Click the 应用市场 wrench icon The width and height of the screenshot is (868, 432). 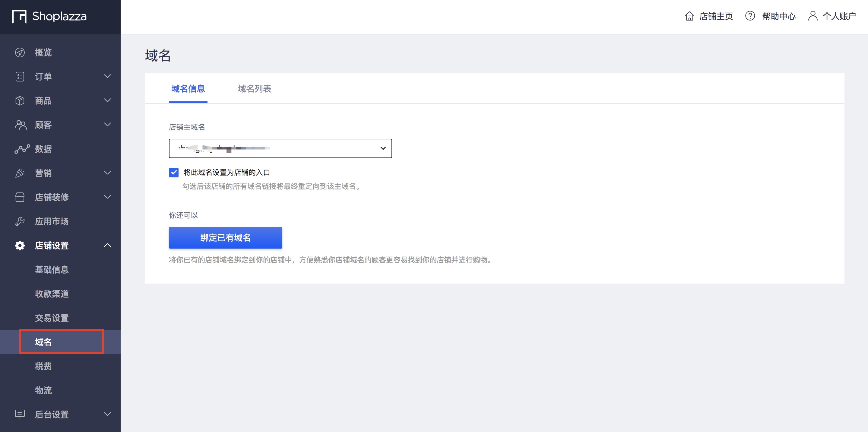pos(20,221)
